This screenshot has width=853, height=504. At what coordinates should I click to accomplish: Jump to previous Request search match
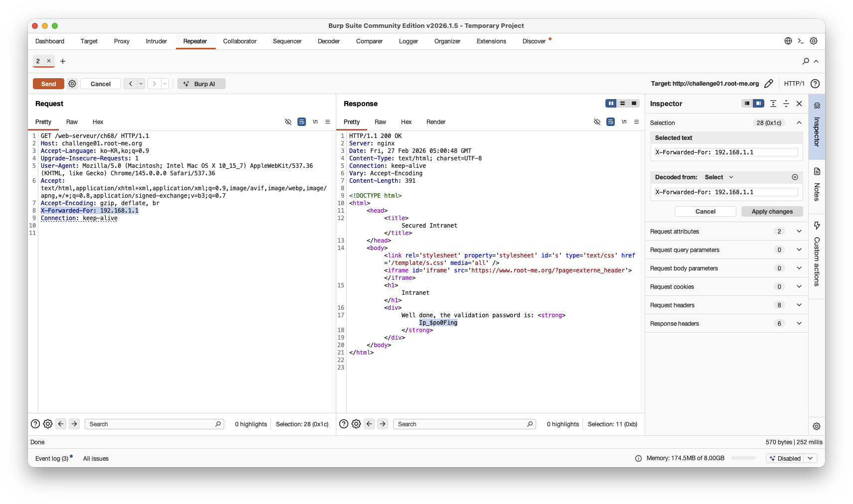point(61,424)
